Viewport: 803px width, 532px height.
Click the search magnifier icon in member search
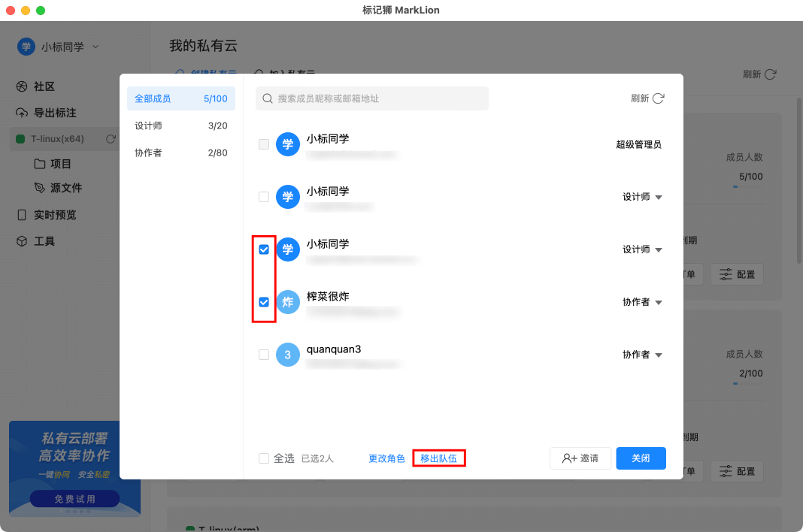[x=267, y=98]
